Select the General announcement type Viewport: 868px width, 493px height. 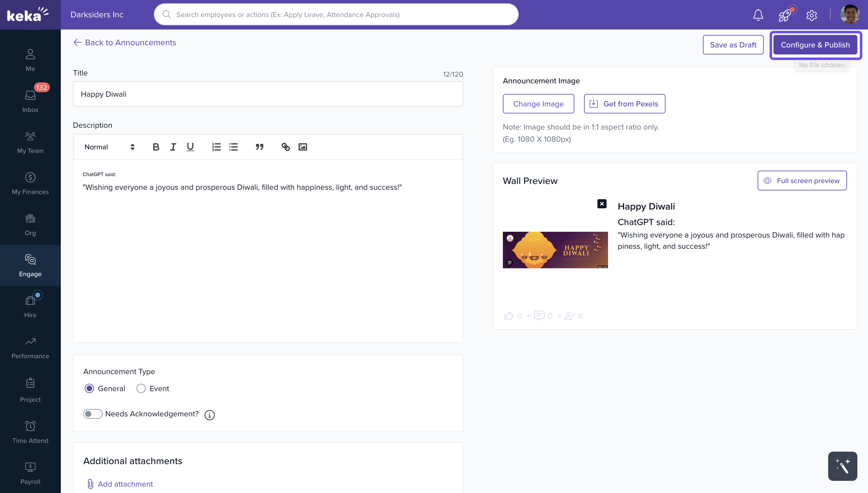click(x=89, y=388)
